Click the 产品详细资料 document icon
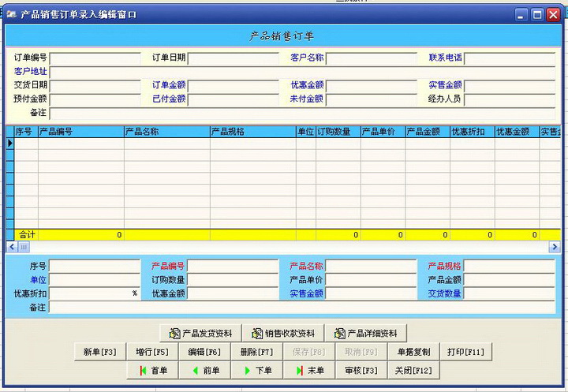 340,334
